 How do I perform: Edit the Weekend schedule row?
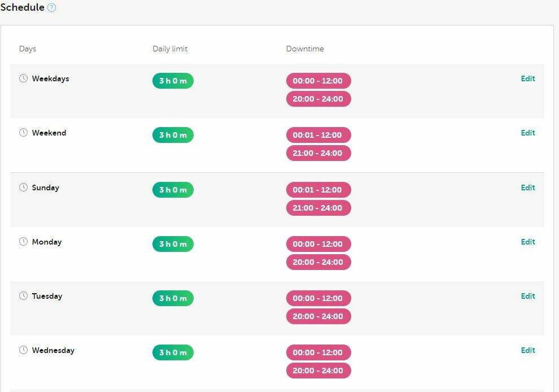coord(527,133)
